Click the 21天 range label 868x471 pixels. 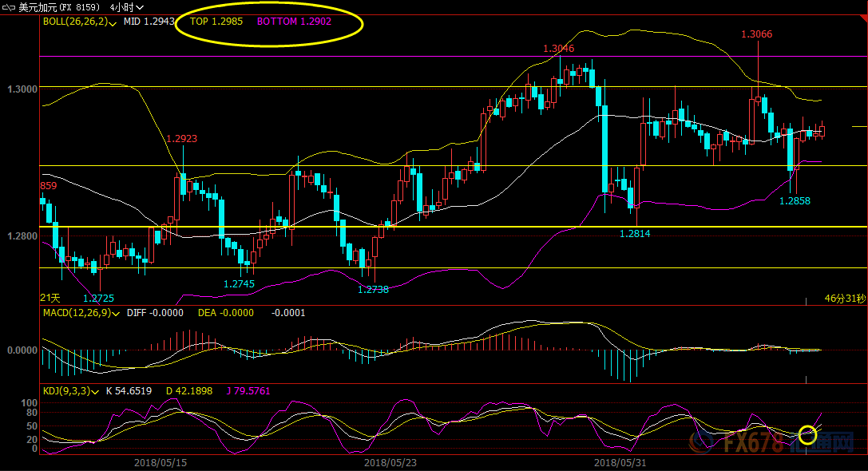[50, 298]
